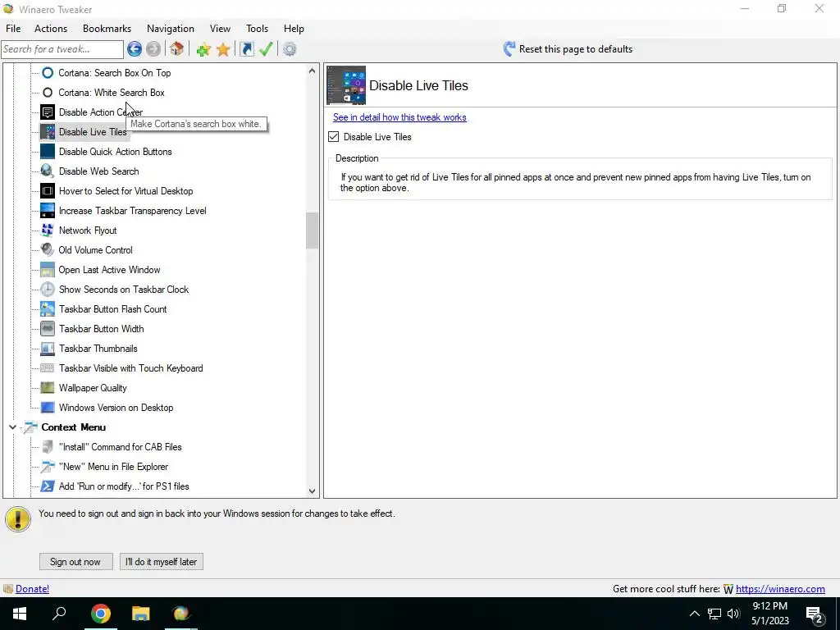Image resolution: width=840 pixels, height=630 pixels.
Task: Click the Show Seconds on Taskbar Clock icon
Action: [x=48, y=290]
